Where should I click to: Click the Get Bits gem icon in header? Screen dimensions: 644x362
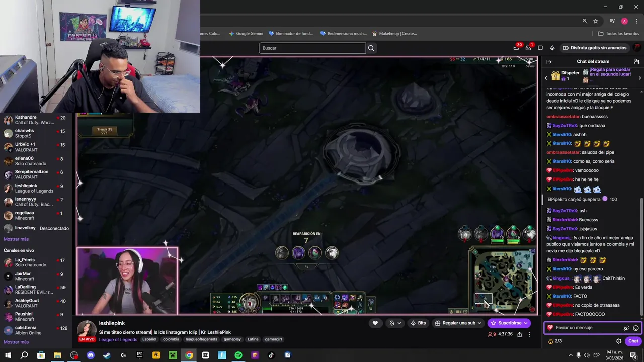(552, 48)
